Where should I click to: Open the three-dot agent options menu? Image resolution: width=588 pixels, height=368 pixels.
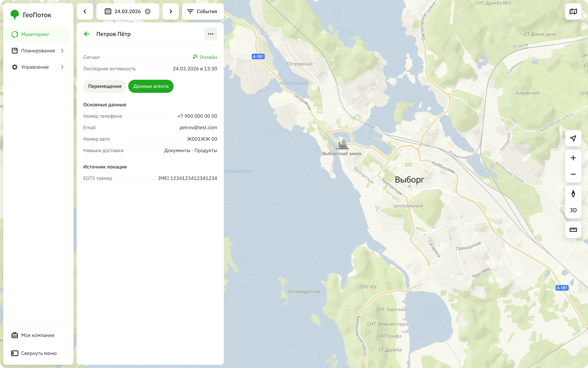point(211,34)
